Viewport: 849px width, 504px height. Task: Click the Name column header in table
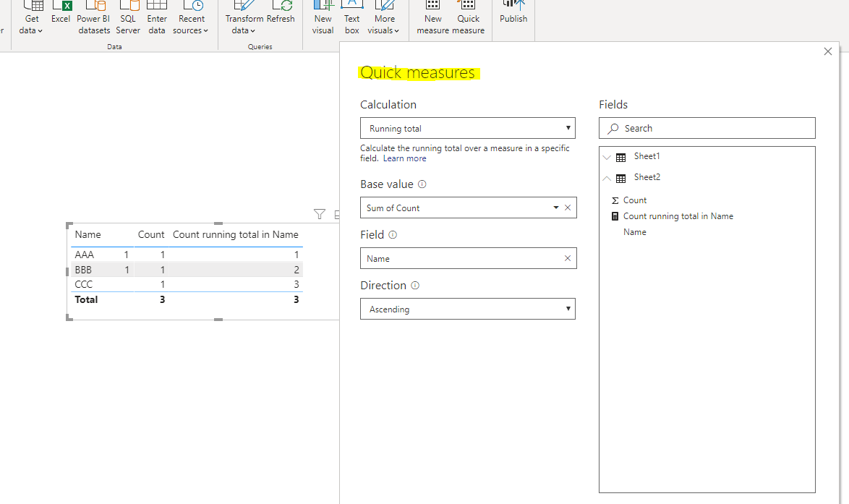tap(88, 234)
